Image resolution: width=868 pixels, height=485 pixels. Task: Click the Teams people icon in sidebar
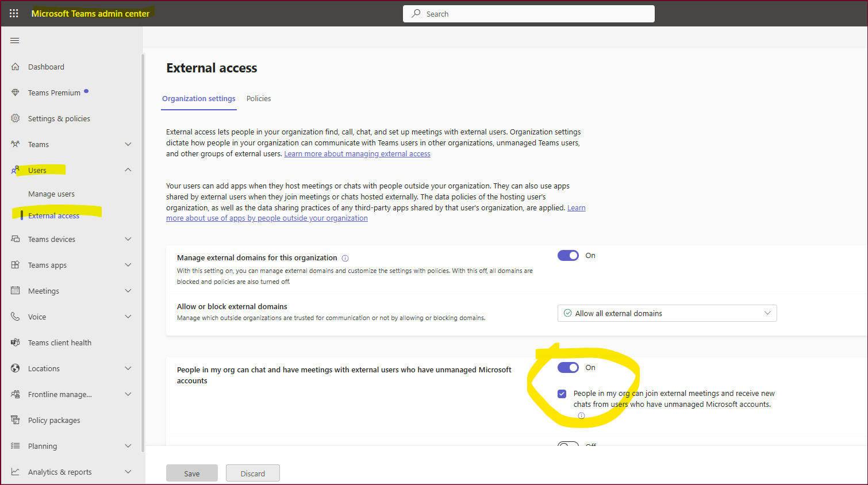(16, 144)
